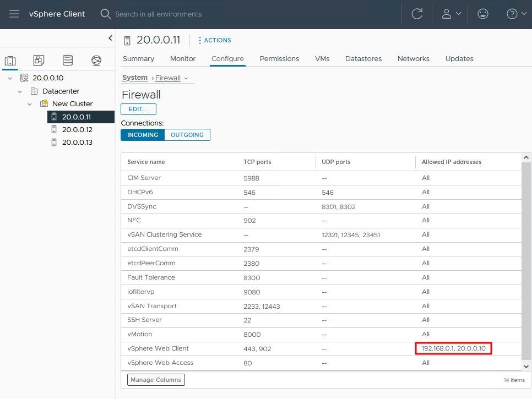Select the vSphere Web Client row

tap(321, 349)
